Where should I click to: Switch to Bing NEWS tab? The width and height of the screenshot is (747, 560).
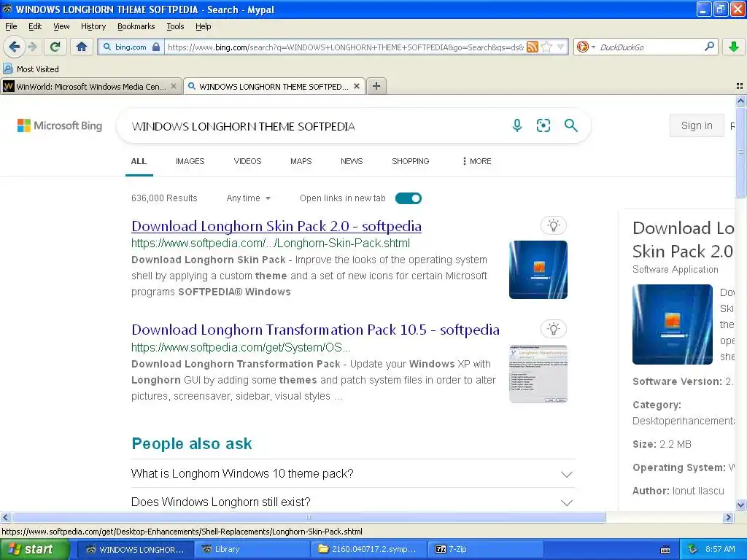click(x=352, y=161)
